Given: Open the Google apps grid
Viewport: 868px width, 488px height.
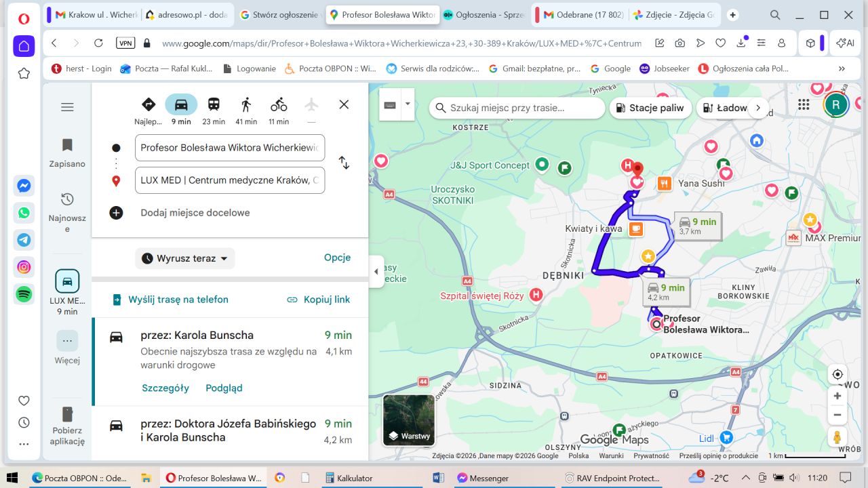Looking at the screenshot, I should pos(804,105).
